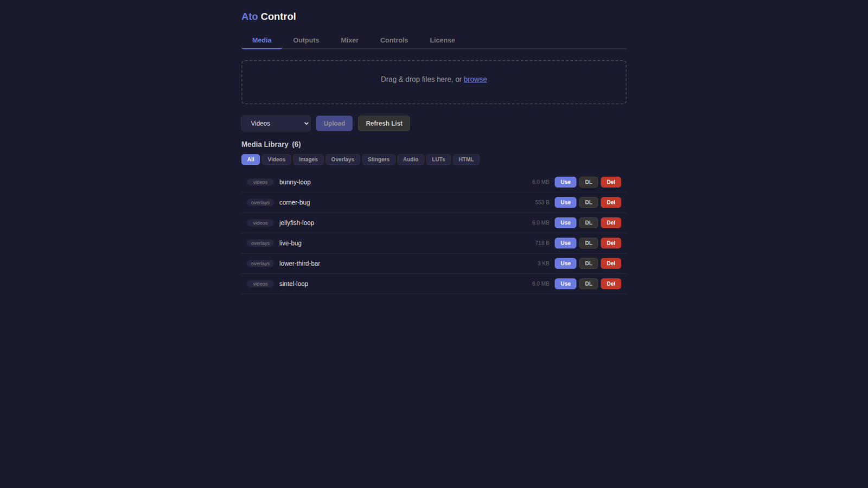Filter media list by Stingers
The height and width of the screenshot is (488, 868).
point(378,159)
